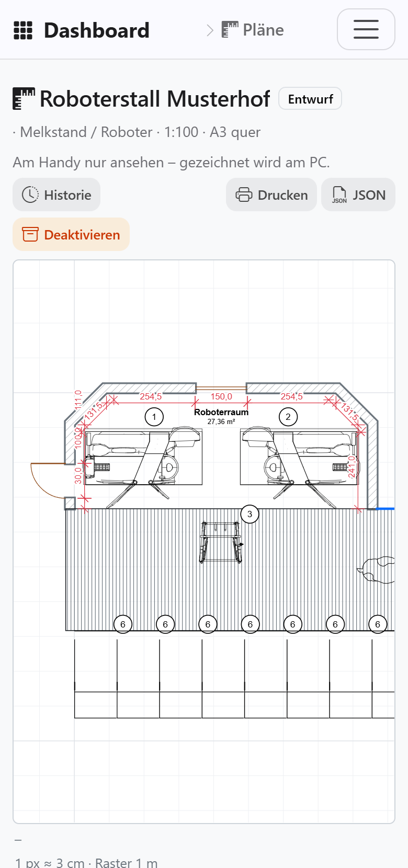The height and width of the screenshot is (868, 408).
Task: Click the Drucken print button
Action: tap(271, 195)
